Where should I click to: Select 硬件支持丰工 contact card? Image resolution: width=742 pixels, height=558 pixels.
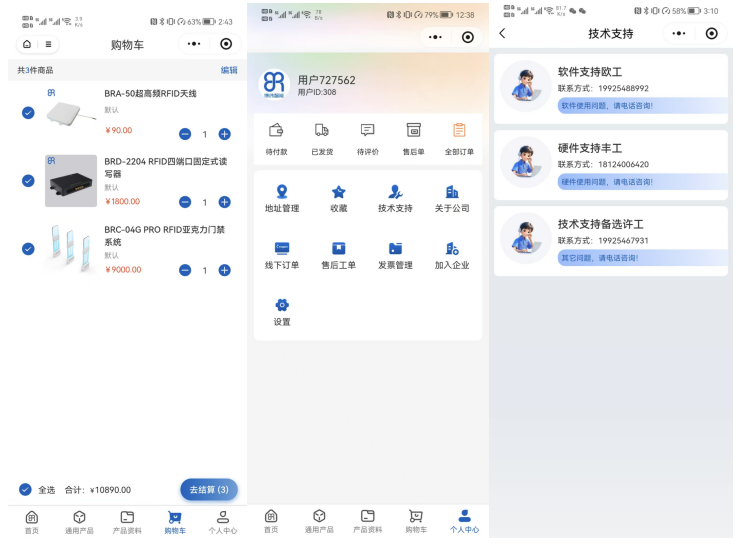point(611,165)
